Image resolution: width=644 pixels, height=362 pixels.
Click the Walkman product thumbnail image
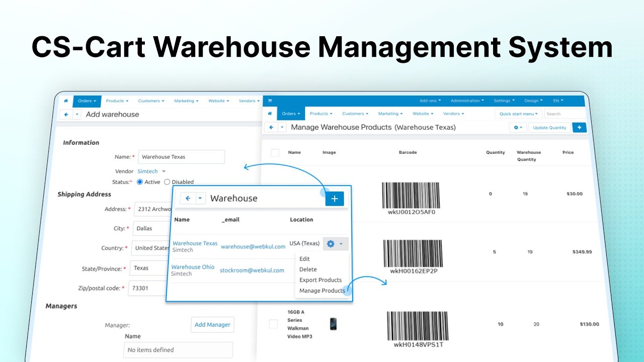coord(333,324)
